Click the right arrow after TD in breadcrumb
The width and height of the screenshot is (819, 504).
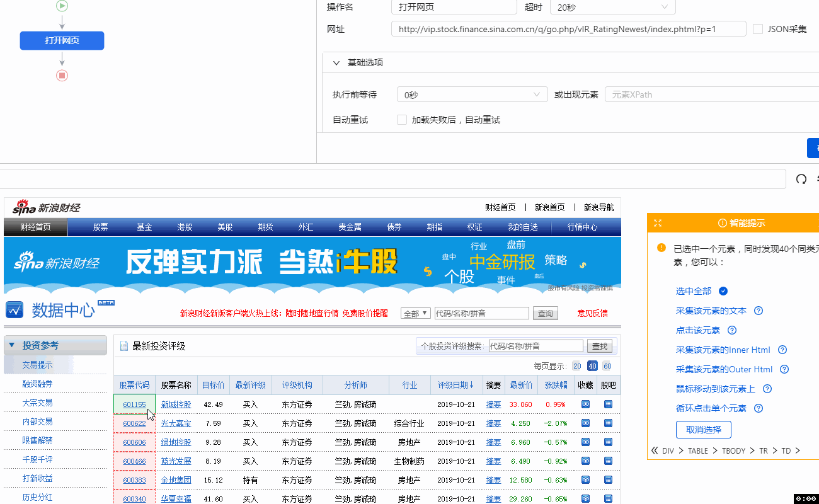[x=798, y=450]
